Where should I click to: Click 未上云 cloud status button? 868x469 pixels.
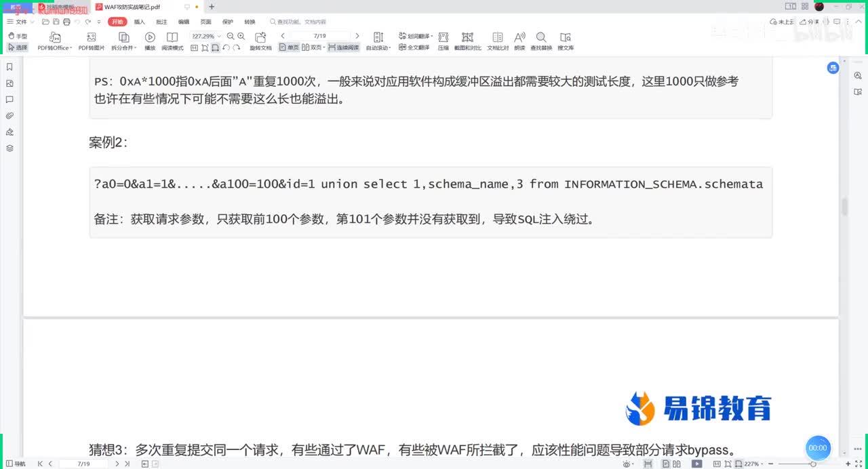point(783,22)
